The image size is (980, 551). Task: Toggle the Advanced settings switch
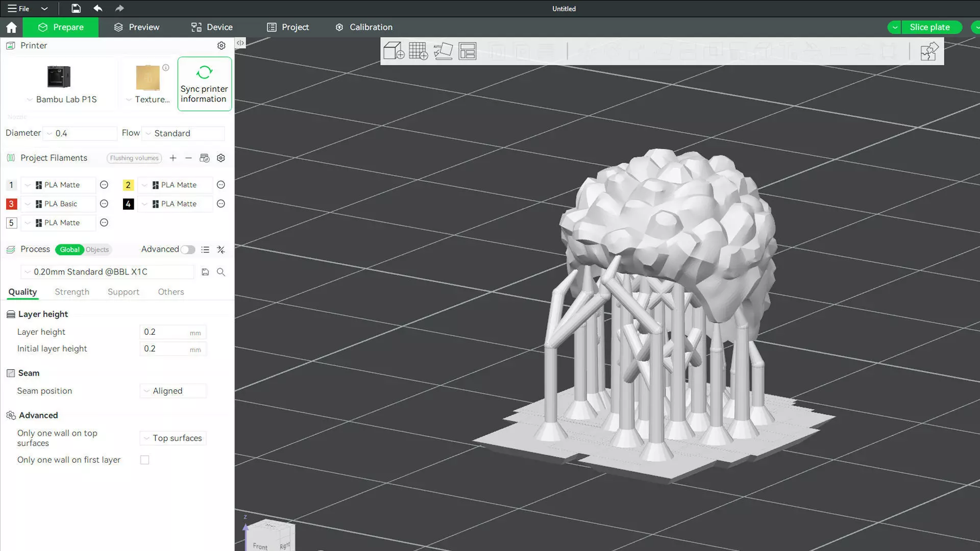(188, 249)
